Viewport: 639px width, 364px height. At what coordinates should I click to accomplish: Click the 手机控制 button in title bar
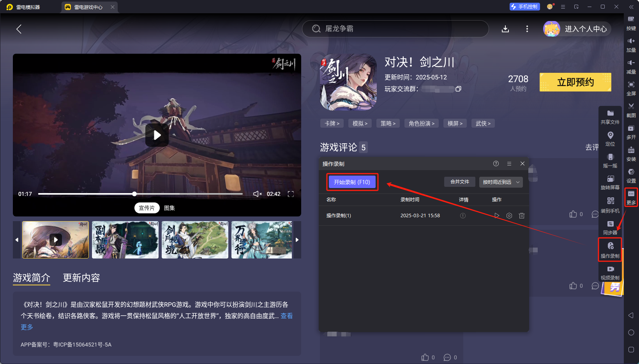(x=525, y=7)
